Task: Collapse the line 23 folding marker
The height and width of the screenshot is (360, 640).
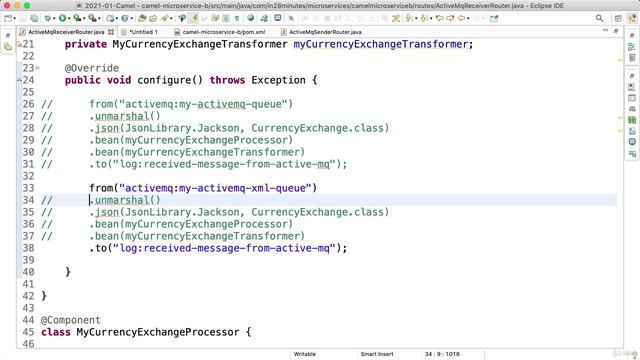Action: (x=37, y=68)
